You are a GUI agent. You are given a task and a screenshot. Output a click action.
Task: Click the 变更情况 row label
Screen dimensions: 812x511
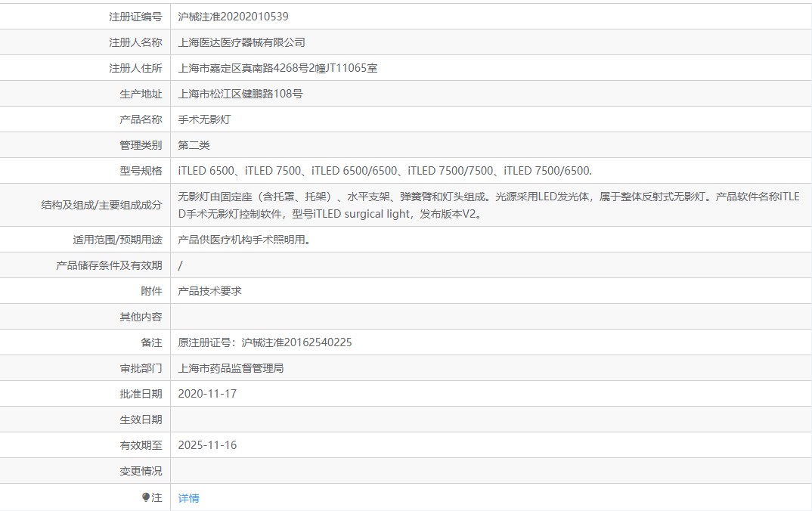point(141,471)
